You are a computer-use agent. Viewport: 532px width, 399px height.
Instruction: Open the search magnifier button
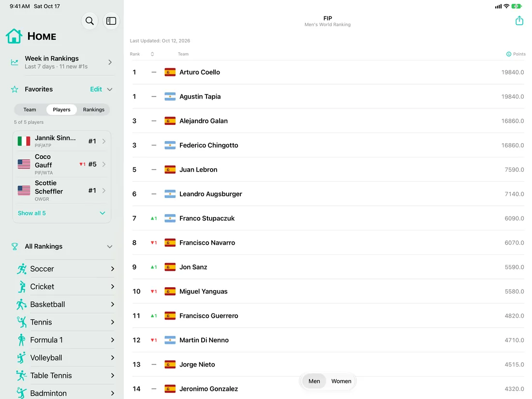(x=89, y=21)
